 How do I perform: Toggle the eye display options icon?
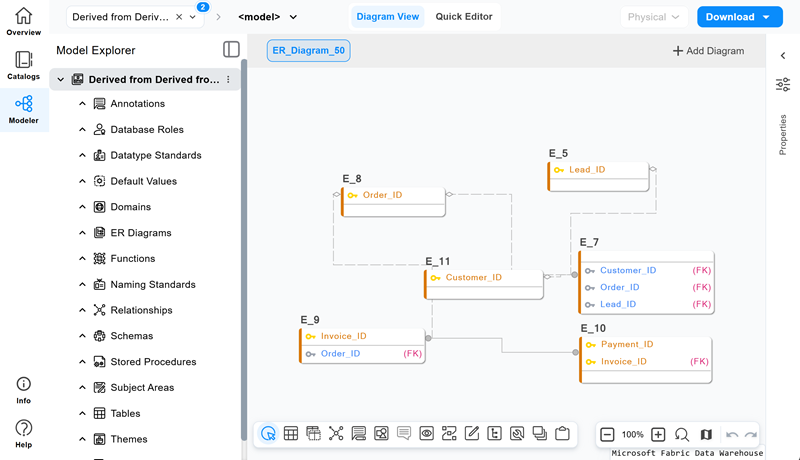click(427, 433)
